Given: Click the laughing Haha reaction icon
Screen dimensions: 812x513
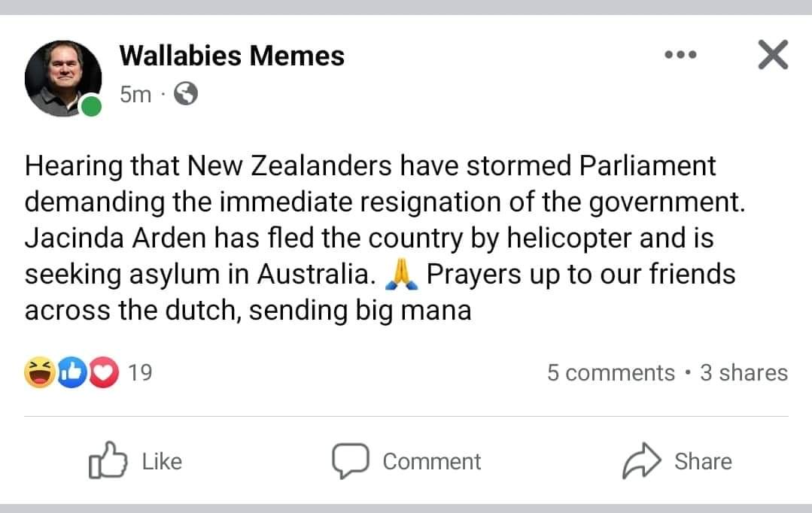Looking at the screenshot, I should 39,372.
